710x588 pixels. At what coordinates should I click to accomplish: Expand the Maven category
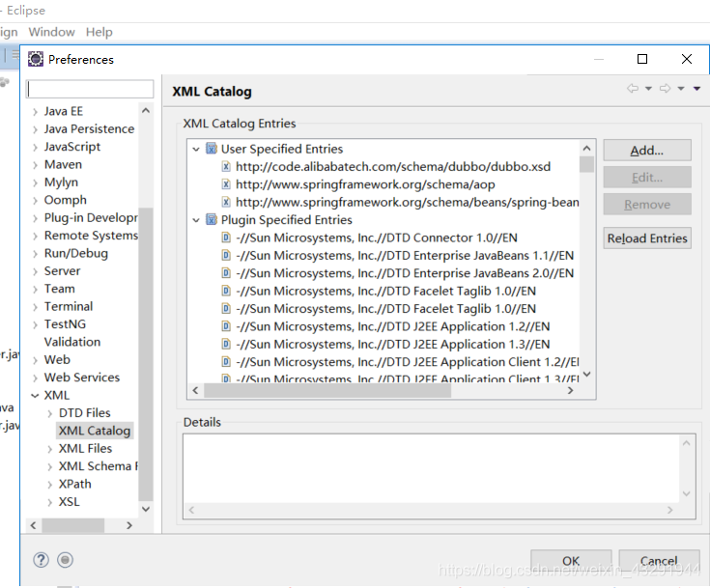35,165
